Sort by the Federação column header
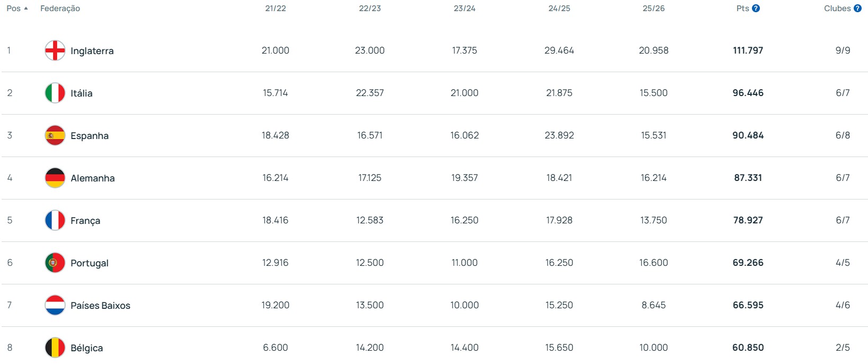Image resolution: width=868 pixels, height=364 pixels. (60, 8)
